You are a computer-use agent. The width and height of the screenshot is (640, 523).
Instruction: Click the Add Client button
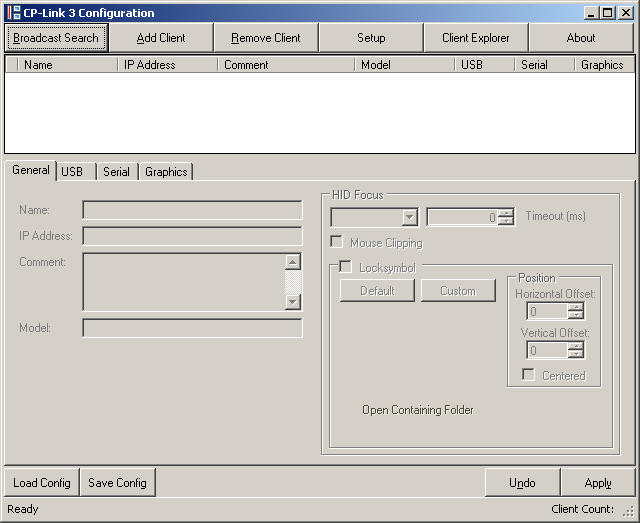pyautogui.click(x=161, y=38)
